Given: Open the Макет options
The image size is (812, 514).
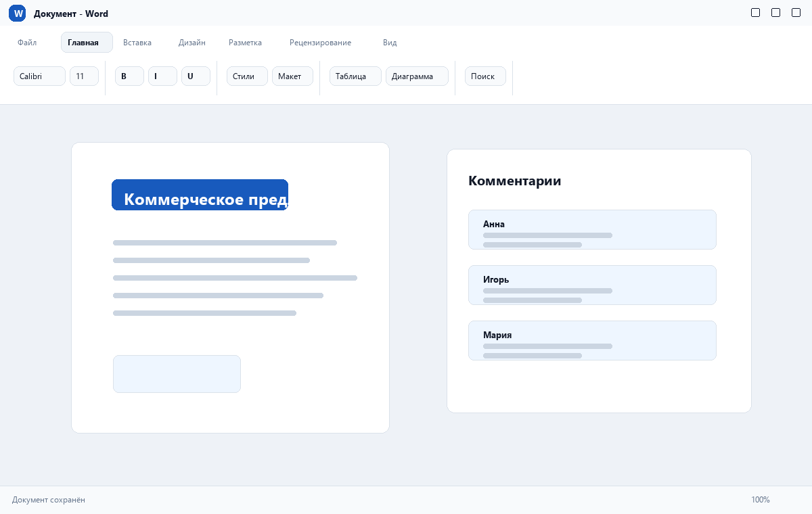Looking at the screenshot, I should coord(292,76).
